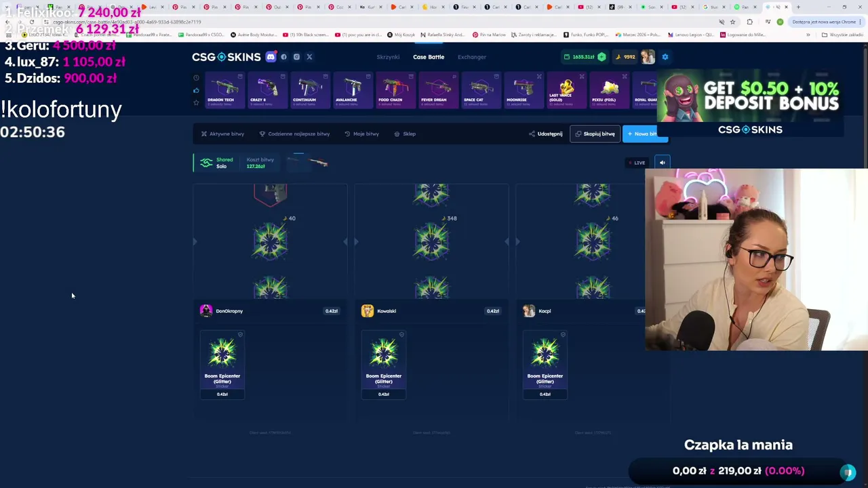
Task: Click DonOkropny's 0.42zł total badge
Action: coord(331,311)
